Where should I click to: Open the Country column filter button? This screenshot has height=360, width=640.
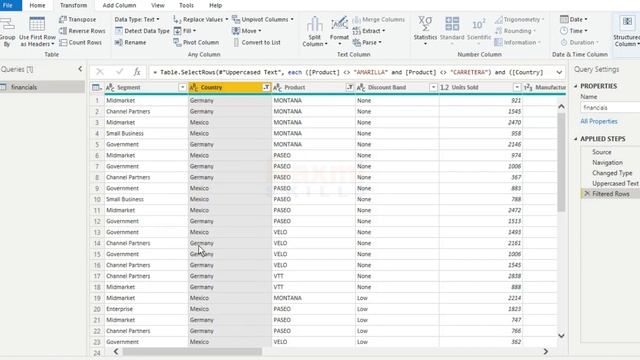tap(266, 87)
